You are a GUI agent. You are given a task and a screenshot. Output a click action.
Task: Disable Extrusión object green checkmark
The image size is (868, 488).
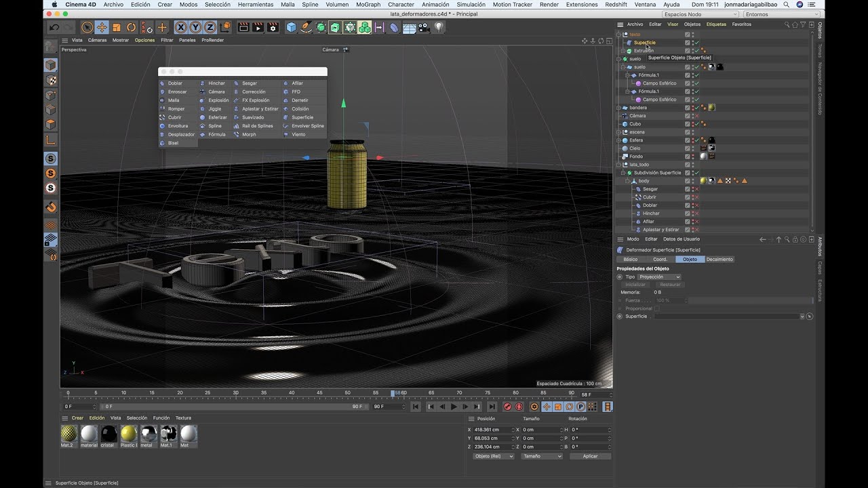(x=696, y=51)
